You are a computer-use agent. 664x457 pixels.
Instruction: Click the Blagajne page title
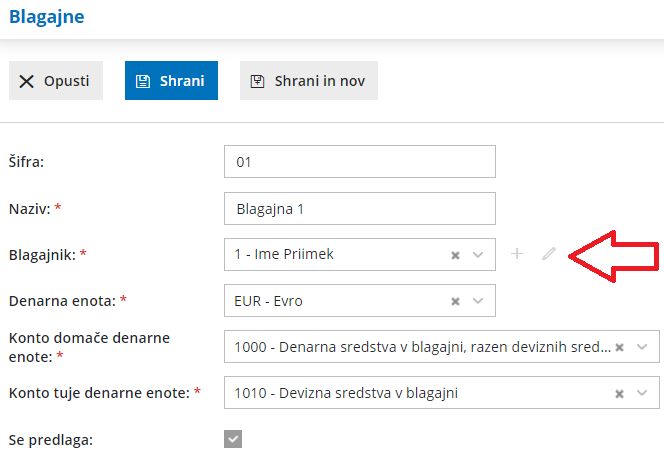point(48,17)
